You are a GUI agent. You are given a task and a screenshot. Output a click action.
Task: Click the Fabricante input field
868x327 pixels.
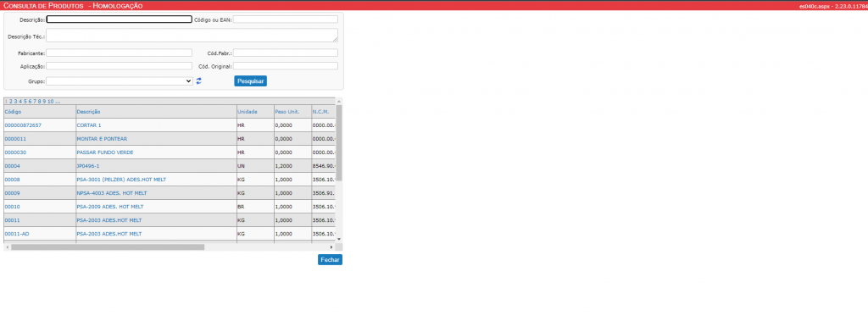coord(119,53)
